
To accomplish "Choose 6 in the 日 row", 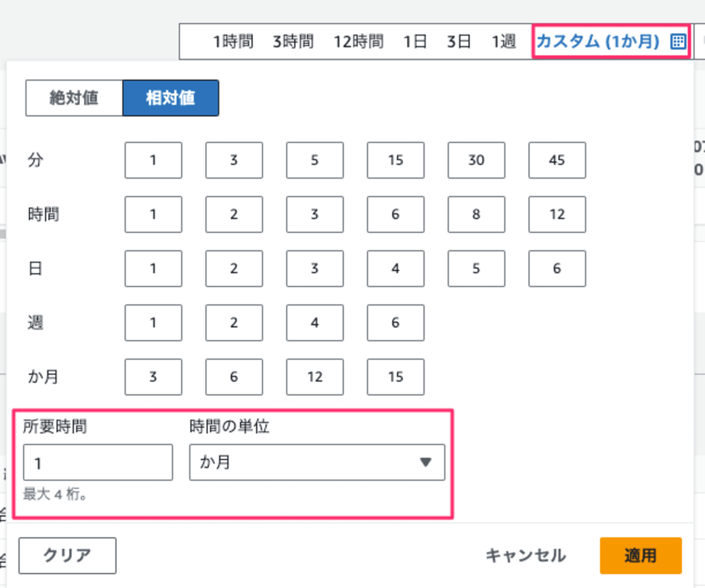I will (557, 269).
